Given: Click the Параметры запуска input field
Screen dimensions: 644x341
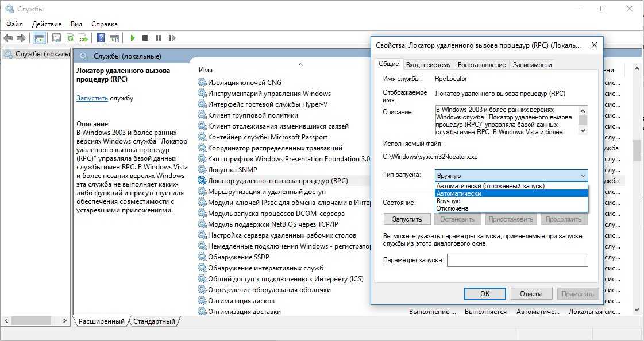Looking at the screenshot, I should [517, 261].
